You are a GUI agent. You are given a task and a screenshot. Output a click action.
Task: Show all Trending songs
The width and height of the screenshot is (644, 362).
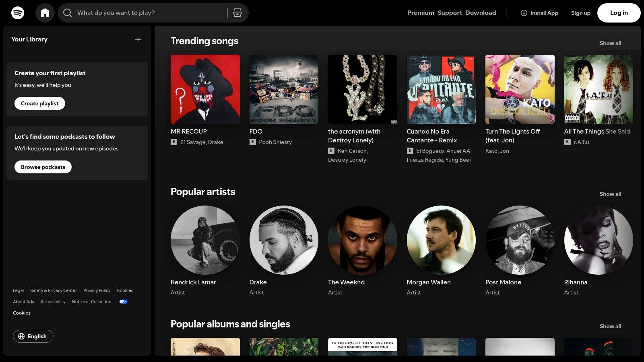point(610,43)
